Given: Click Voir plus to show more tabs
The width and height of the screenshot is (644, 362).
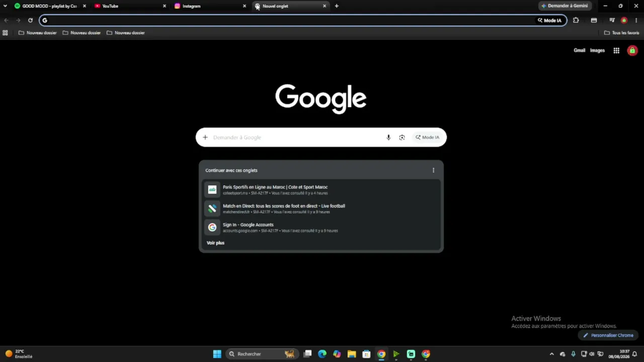Looking at the screenshot, I should point(215,243).
